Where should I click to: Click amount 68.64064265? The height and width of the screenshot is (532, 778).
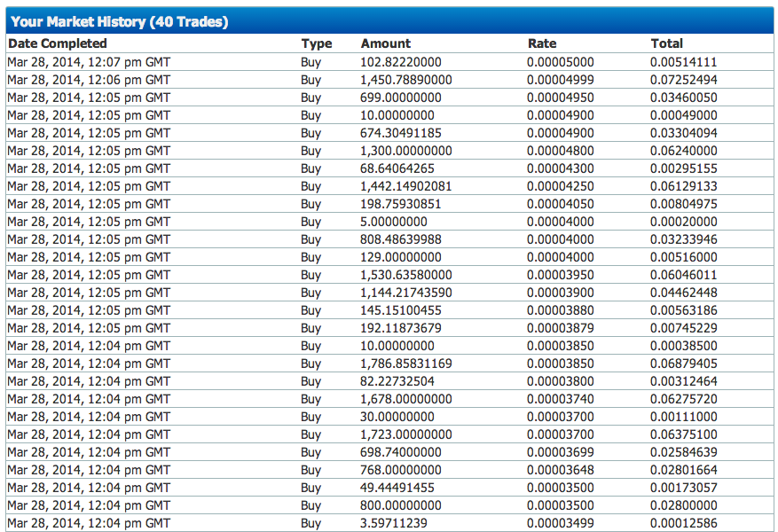pyautogui.click(x=397, y=168)
